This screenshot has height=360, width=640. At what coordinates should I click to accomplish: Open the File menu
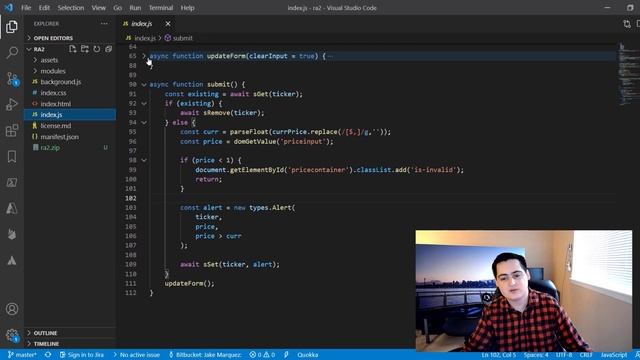26,8
